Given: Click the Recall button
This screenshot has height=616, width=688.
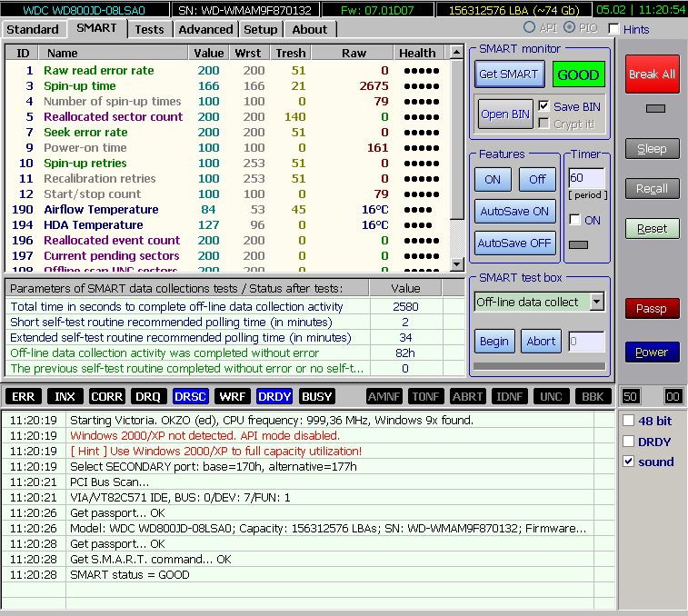Looking at the screenshot, I should pyautogui.click(x=652, y=189).
